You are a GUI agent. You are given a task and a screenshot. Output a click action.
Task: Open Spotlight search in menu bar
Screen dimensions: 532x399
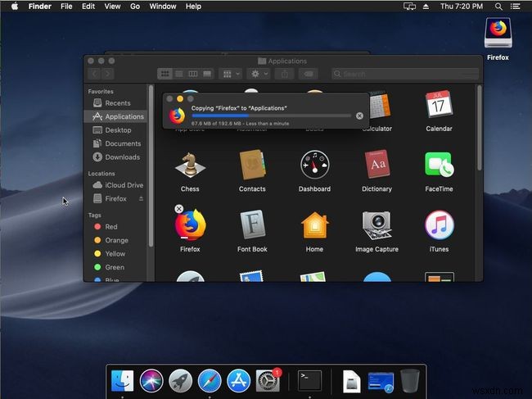(x=498, y=6)
